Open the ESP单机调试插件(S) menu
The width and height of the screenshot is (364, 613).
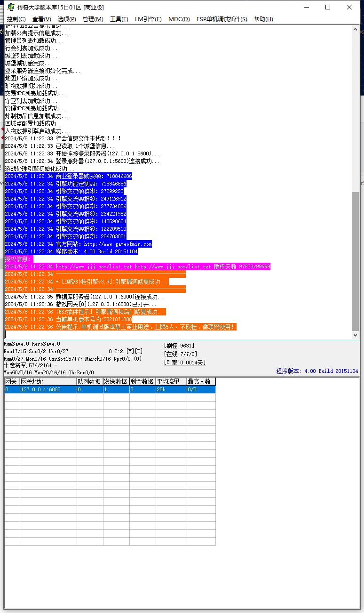tap(222, 19)
